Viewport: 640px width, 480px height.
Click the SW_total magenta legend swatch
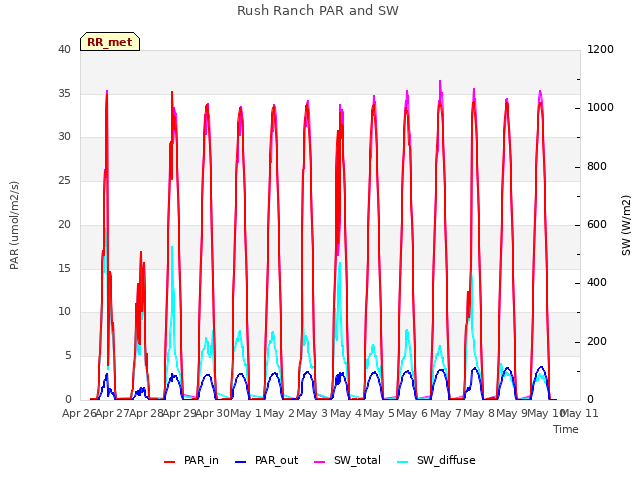[x=320, y=462]
